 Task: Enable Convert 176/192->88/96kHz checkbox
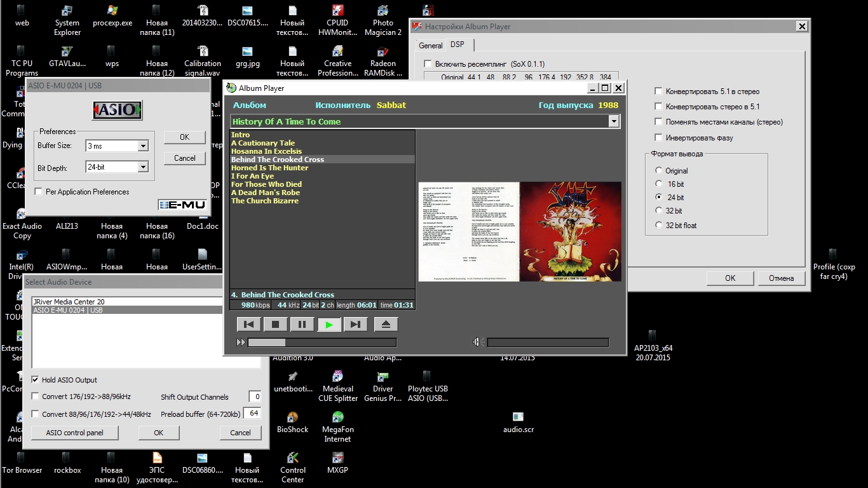pyautogui.click(x=36, y=396)
